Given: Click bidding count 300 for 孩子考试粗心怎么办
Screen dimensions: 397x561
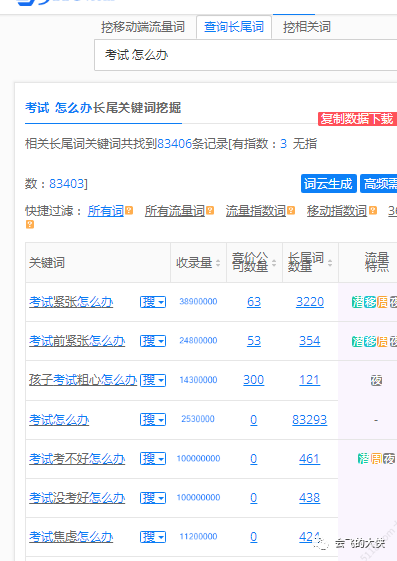Looking at the screenshot, I should (254, 380).
